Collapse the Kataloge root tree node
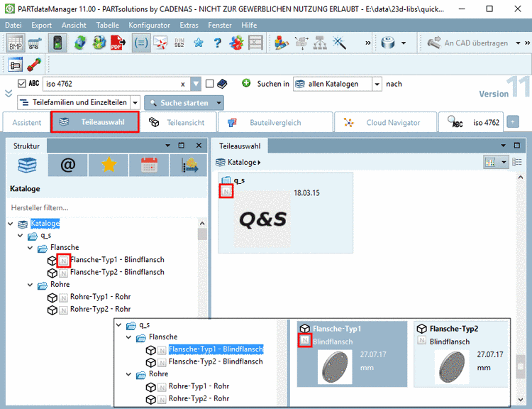The image size is (532, 409). coord(11,224)
